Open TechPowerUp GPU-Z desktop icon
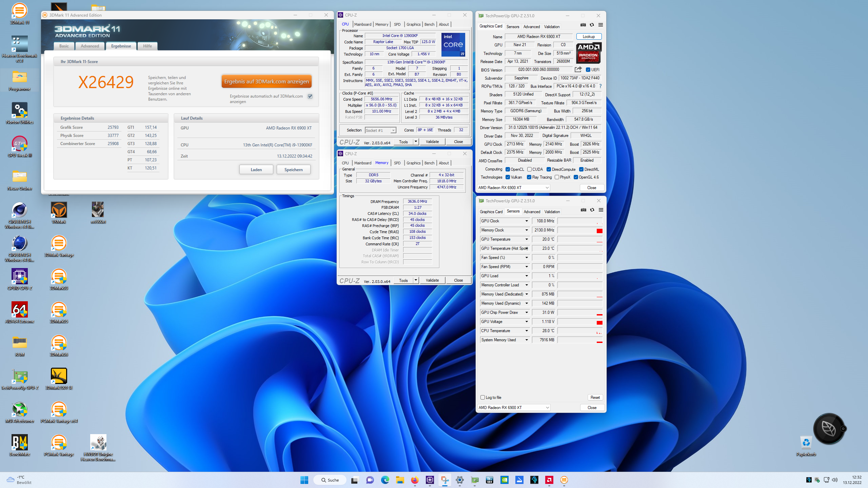This screenshot has width=868, height=488. tap(19, 379)
